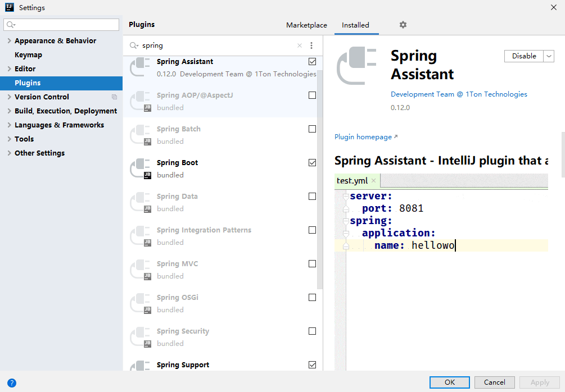Enable the Spring Security plugin checkbox

pos(313,331)
